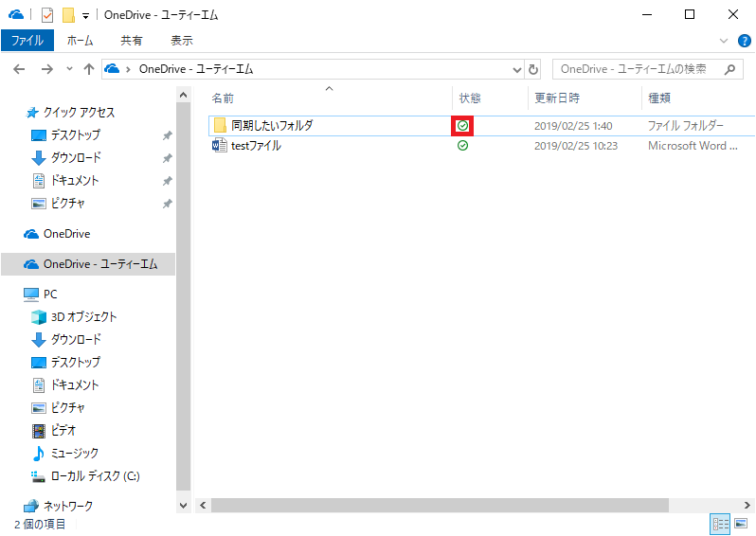Select personal OneDrive in navigation pane
The height and width of the screenshot is (536, 756).
coord(66,234)
